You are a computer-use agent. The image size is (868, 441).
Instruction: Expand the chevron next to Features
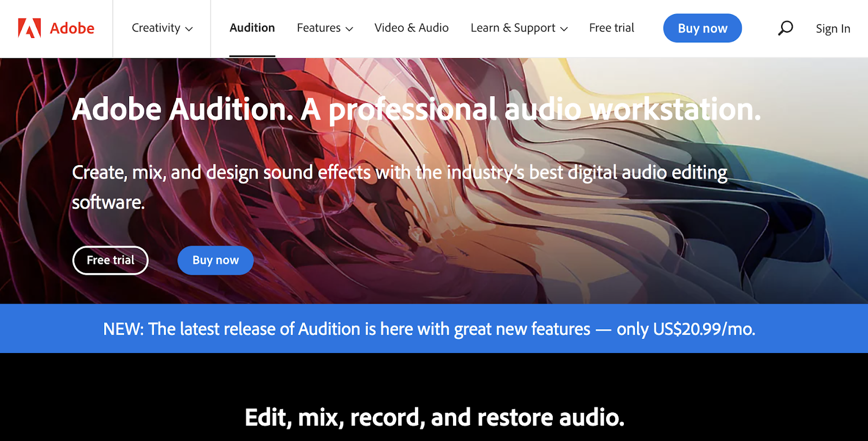tap(349, 29)
